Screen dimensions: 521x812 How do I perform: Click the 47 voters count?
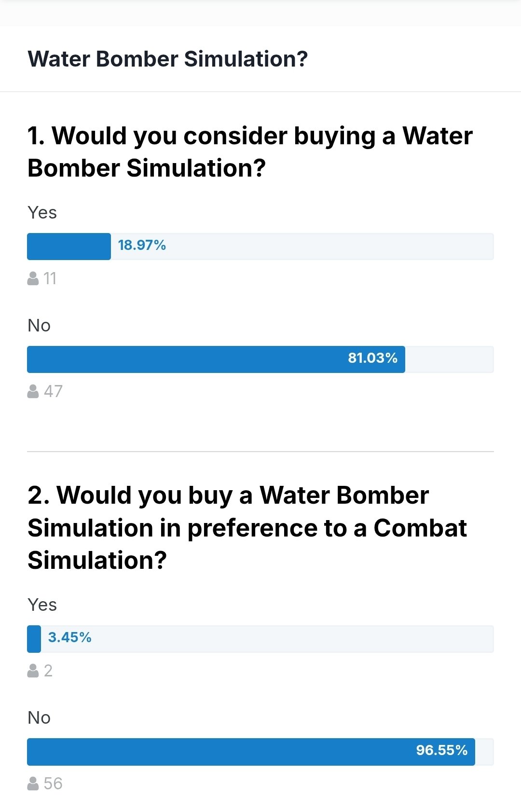point(53,391)
